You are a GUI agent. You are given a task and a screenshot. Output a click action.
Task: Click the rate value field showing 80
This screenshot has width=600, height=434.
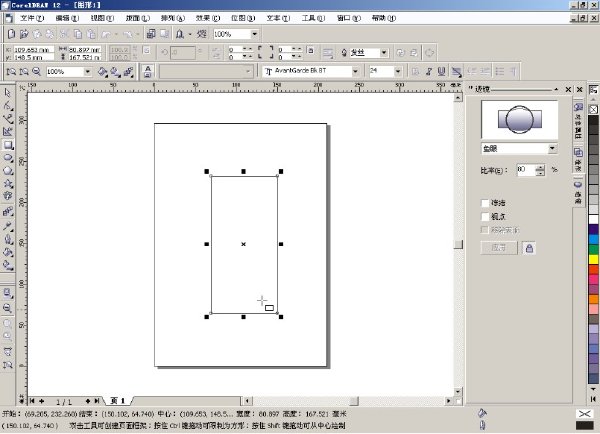[x=527, y=170]
